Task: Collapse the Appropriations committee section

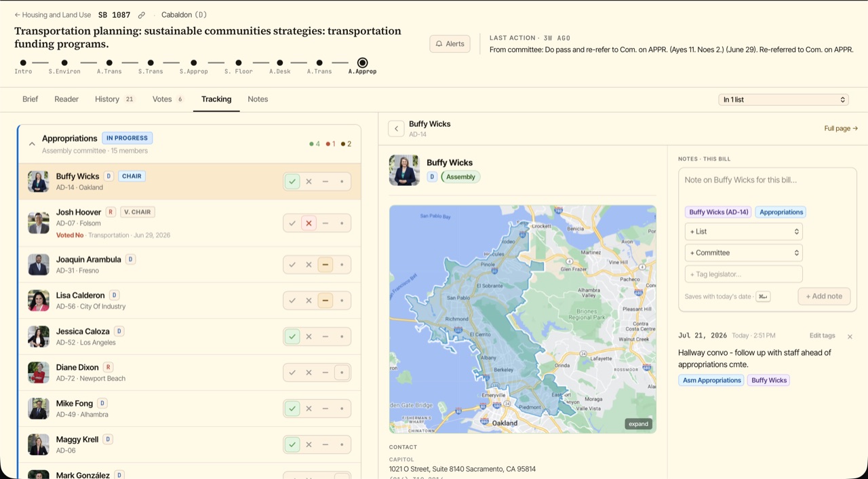Action: (32, 144)
